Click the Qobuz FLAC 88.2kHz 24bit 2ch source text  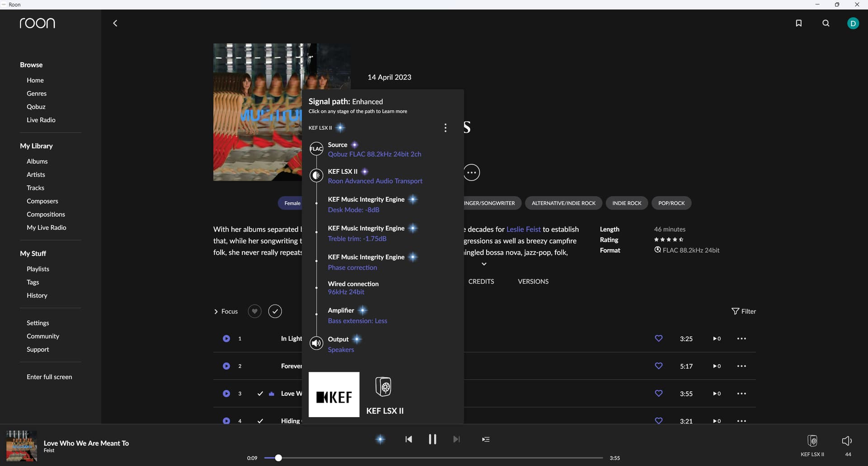374,154
